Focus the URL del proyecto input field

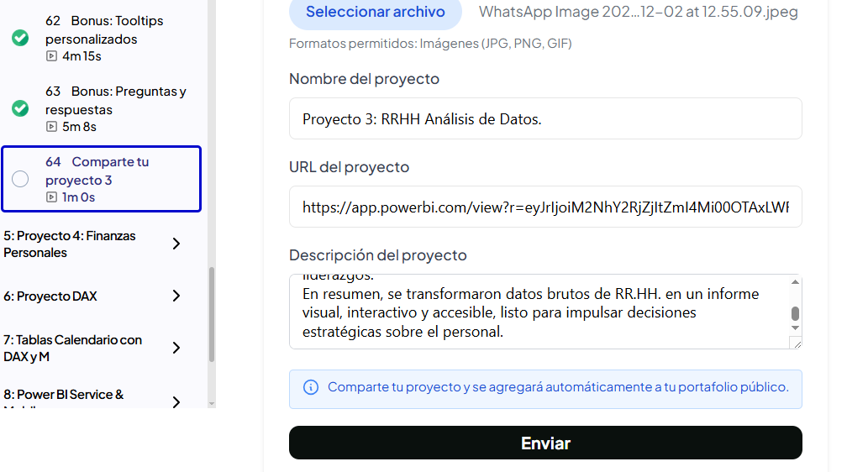point(545,207)
